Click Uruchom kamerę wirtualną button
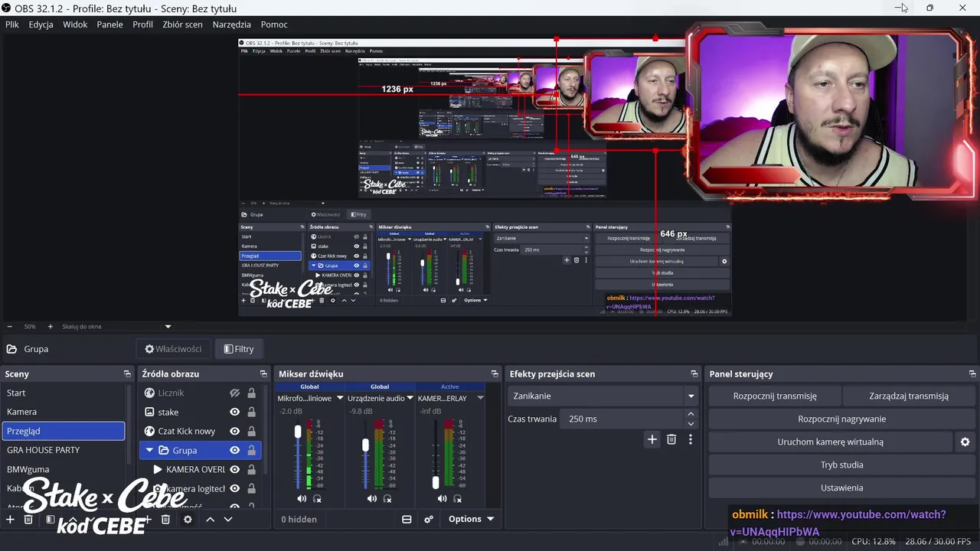 tap(831, 442)
